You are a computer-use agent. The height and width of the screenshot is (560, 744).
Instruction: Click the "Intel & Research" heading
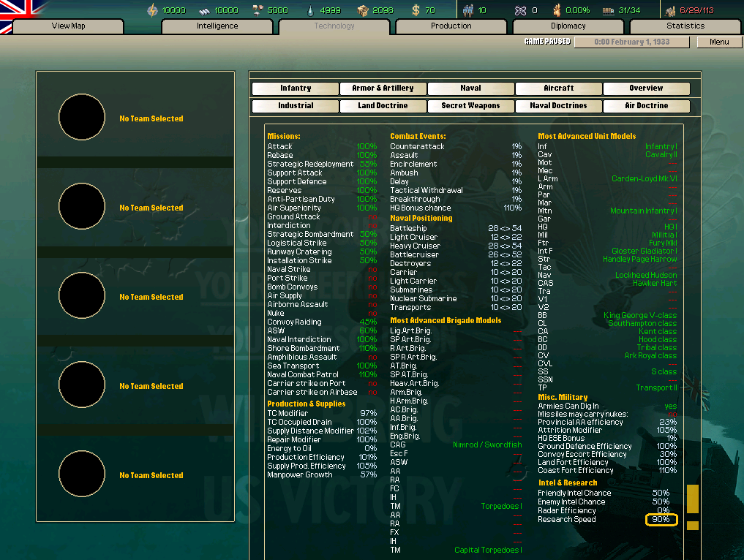click(x=568, y=483)
